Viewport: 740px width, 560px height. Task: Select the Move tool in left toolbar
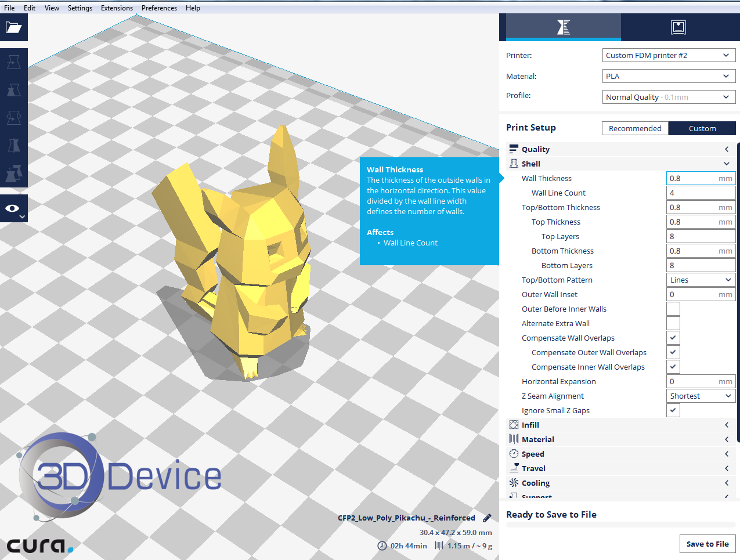click(x=13, y=62)
